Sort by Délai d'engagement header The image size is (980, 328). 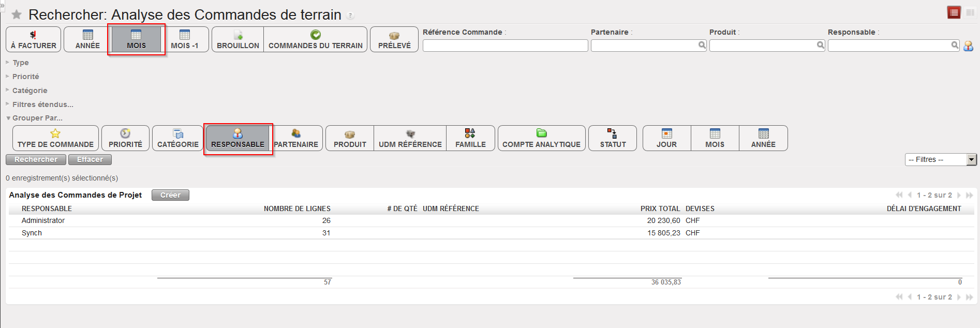924,208
